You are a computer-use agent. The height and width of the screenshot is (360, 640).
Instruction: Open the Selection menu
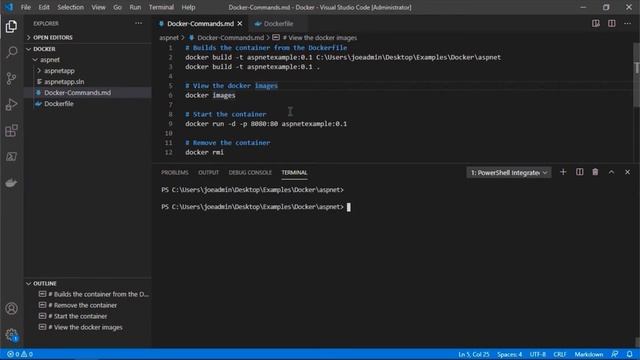(71, 7)
